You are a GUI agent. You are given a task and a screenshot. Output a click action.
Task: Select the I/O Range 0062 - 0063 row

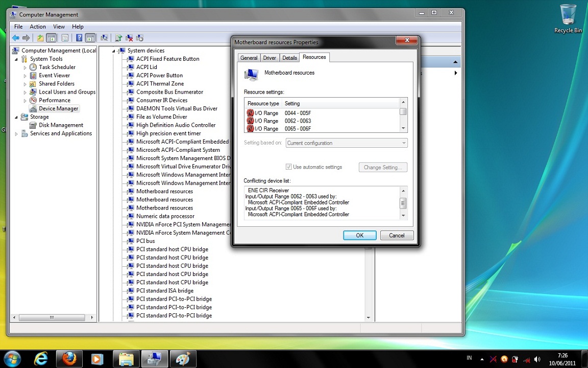click(323, 121)
